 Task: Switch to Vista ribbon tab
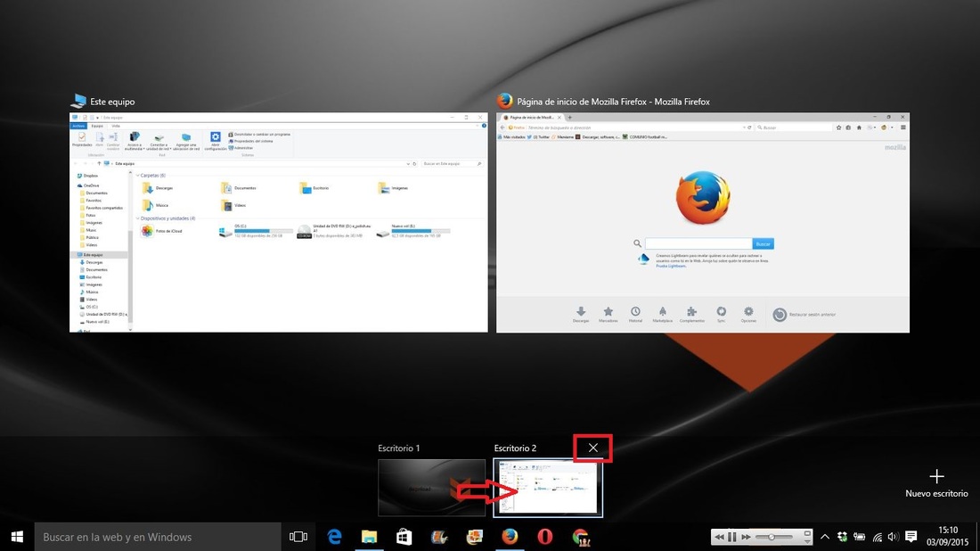pyautogui.click(x=116, y=126)
